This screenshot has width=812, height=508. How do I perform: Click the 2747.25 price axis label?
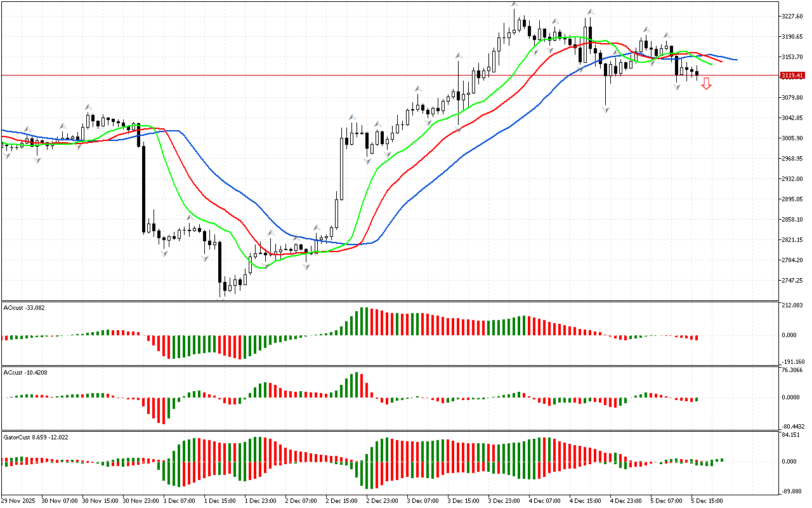coord(793,281)
